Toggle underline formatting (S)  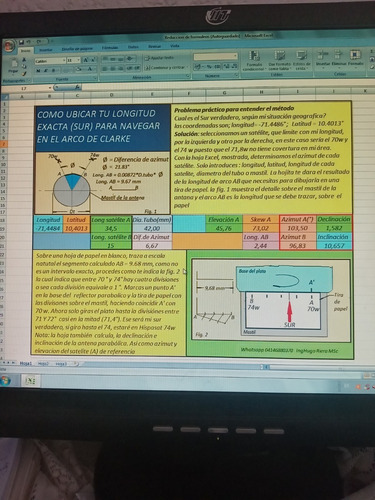pos(53,71)
